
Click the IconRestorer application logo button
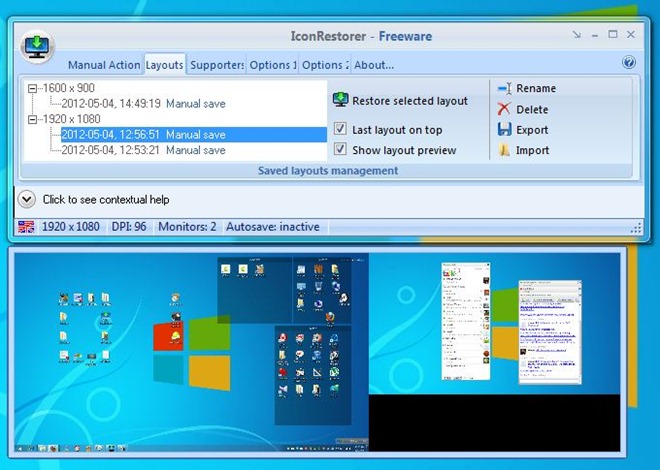pyautogui.click(x=37, y=46)
